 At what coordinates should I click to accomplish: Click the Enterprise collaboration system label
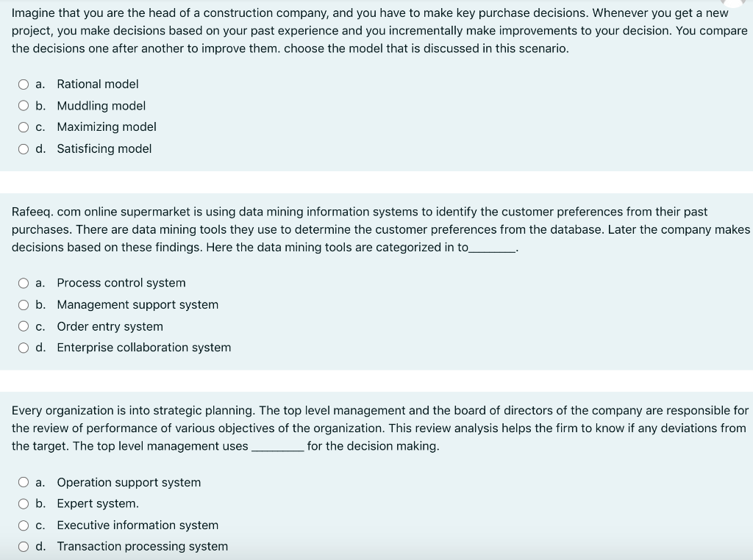[144, 348]
